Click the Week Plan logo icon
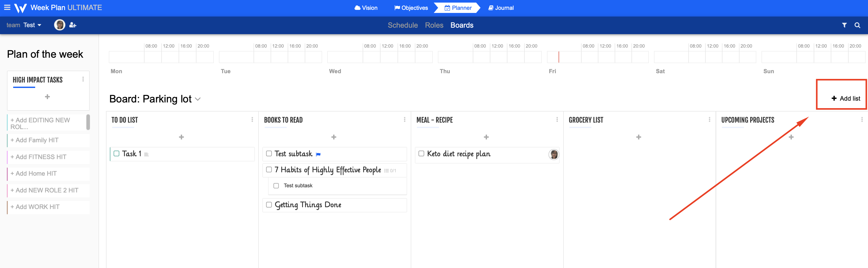The width and height of the screenshot is (868, 268). pos(20,8)
